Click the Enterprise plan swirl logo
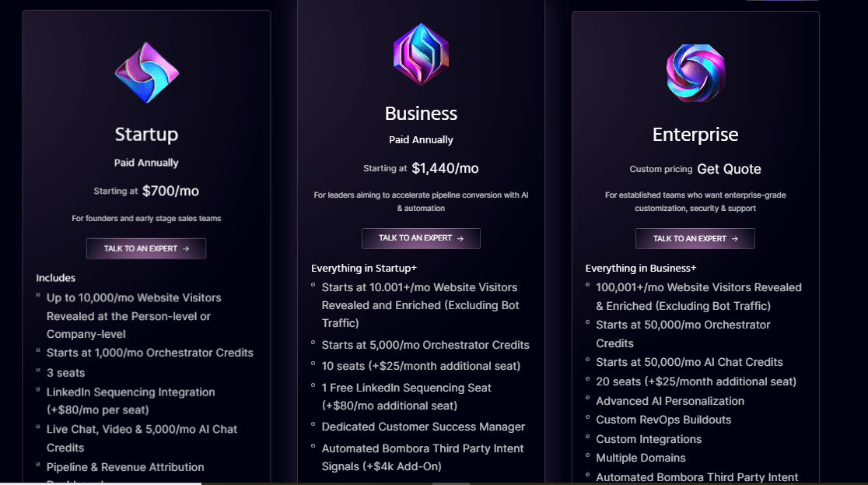868x485 pixels. click(x=695, y=73)
